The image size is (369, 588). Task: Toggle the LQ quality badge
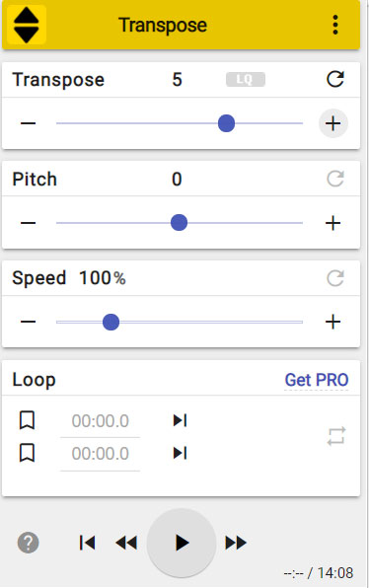pyautogui.click(x=246, y=79)
